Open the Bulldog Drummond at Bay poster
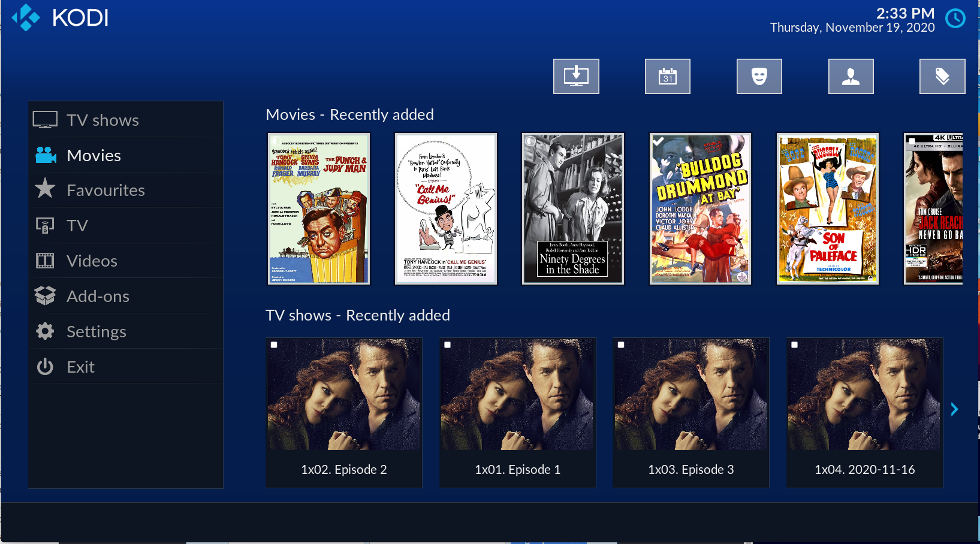980x544 pixels. [700, 208]
